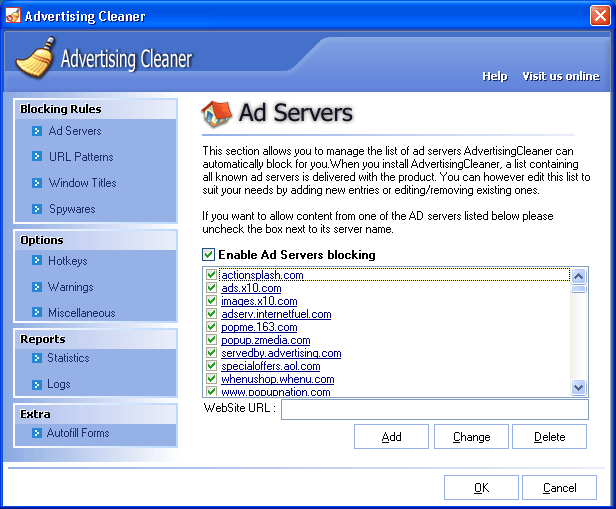The width and height of the screenshot is (616, 509).
Task: Click the Help link
Action: [x=495, y=76]
